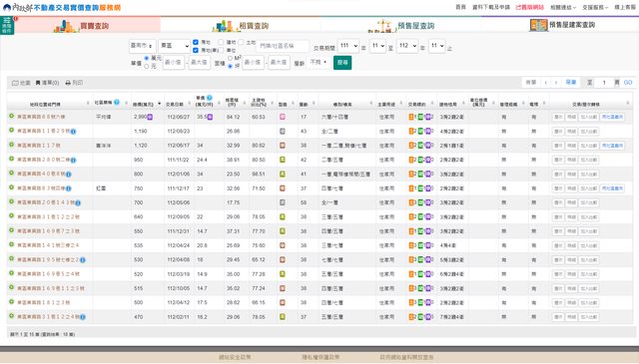
Task: Click the map icon in the results toolbar
Action: [x=15, y=83]
